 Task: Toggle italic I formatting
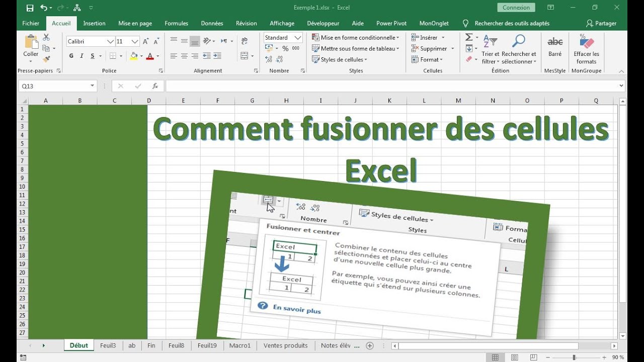coord(83,56)
